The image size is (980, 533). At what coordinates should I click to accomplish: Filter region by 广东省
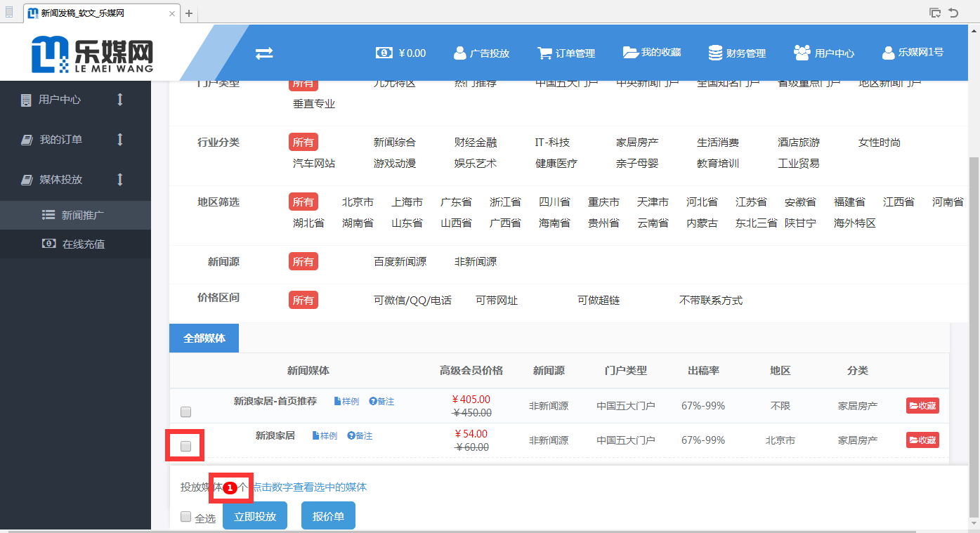pos(456,202)
